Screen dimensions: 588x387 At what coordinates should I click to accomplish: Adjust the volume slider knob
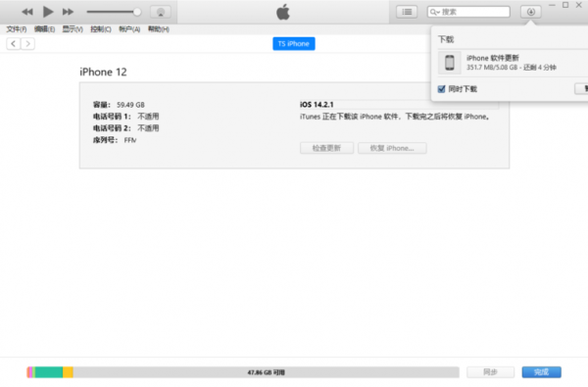tap(137, 12)
